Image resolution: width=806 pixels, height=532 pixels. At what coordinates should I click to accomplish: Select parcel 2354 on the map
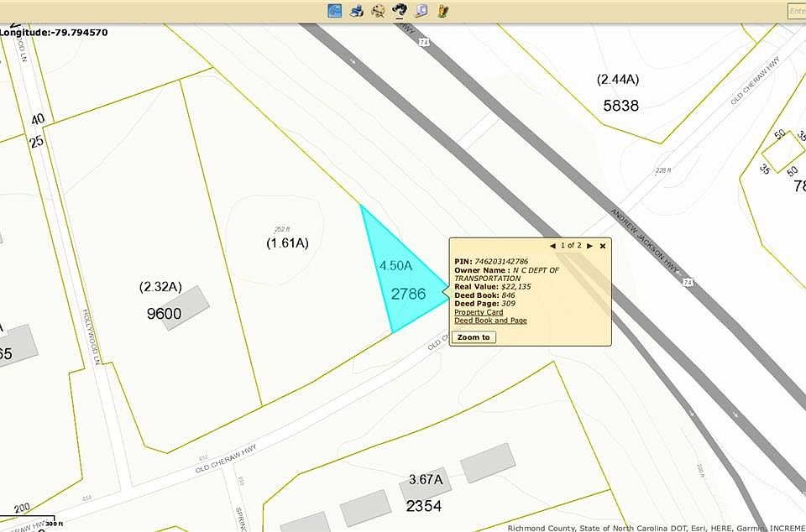coord(424,506)
